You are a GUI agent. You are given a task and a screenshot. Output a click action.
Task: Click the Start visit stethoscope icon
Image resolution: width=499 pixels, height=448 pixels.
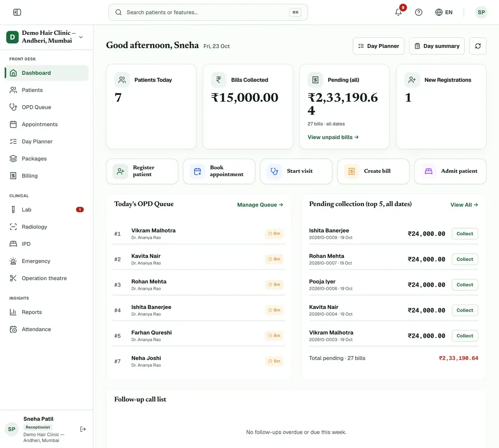coord(274,171)
